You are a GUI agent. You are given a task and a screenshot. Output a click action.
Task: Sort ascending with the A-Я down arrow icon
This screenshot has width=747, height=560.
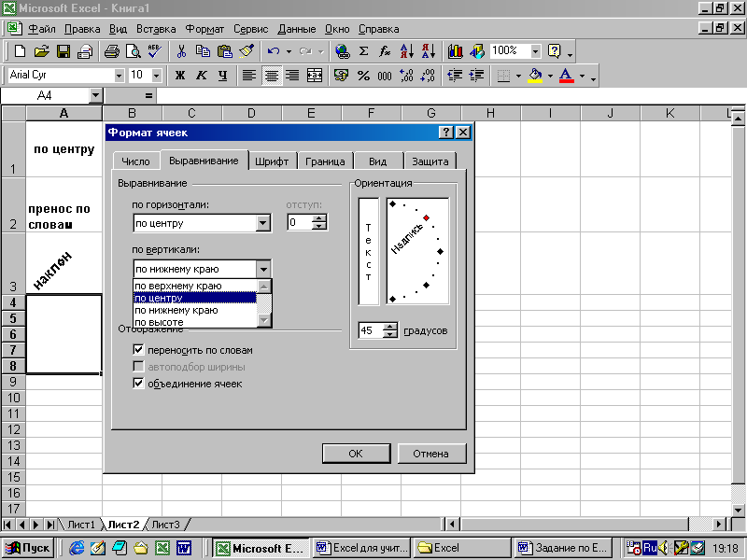(406, 51)
